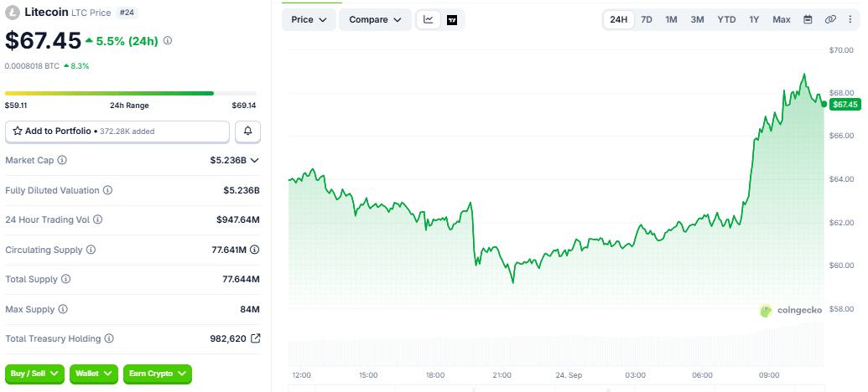Click the Add to Portfolio button

click(x=117, y=132)
